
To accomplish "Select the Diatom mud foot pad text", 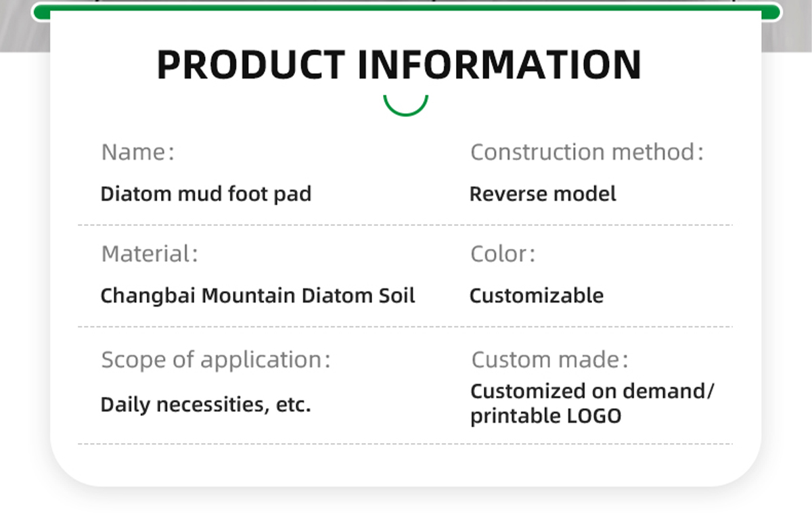I will (x=206, y=194).
